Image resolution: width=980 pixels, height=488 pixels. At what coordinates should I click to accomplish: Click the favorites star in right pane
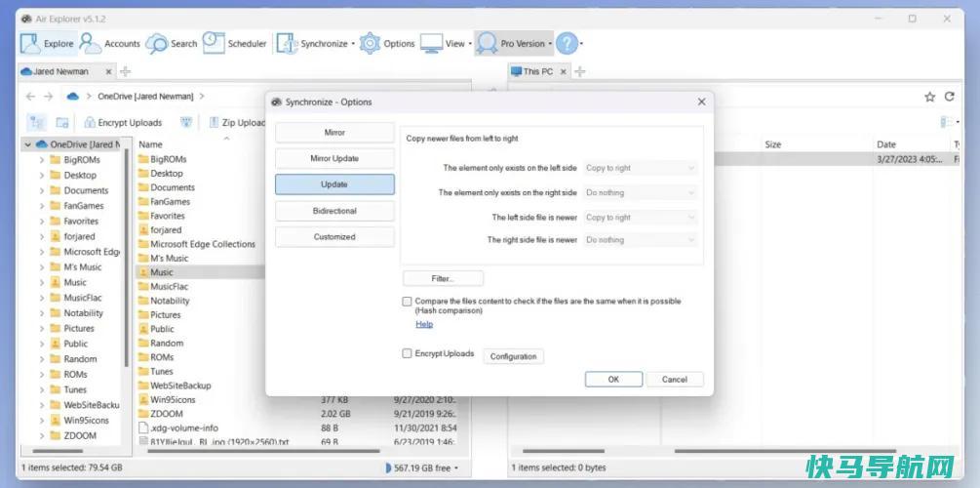click(x=930, y=97)
